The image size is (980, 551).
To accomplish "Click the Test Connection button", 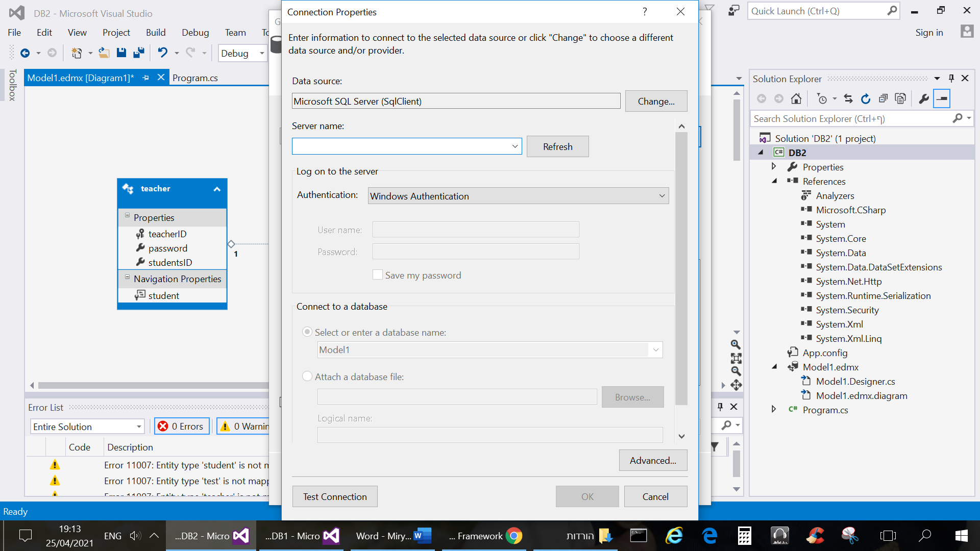I will point(335,496).
